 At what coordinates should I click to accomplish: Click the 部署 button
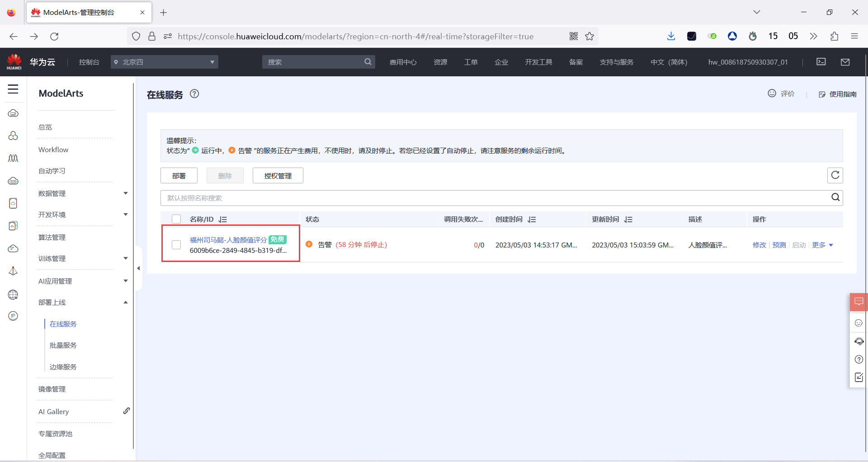click(x=179, y=176)
